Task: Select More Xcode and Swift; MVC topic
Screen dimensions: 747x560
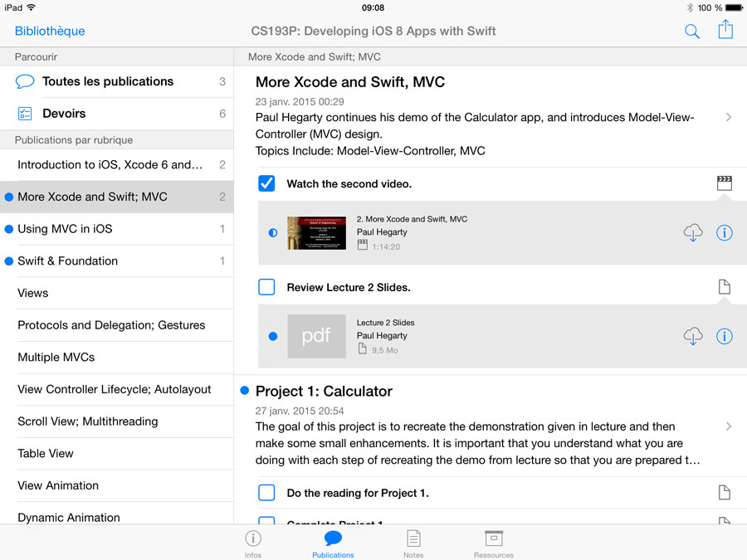Action: [117, 197]
